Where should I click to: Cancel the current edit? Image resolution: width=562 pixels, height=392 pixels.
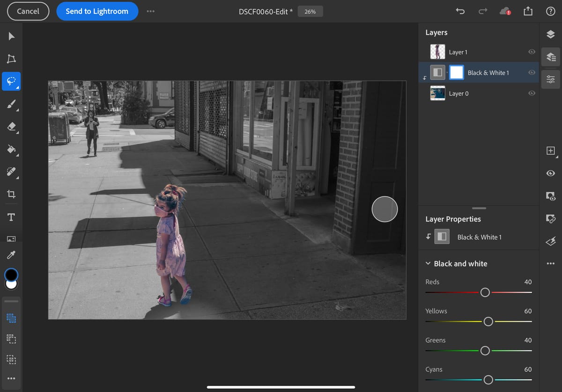(28, 11)
